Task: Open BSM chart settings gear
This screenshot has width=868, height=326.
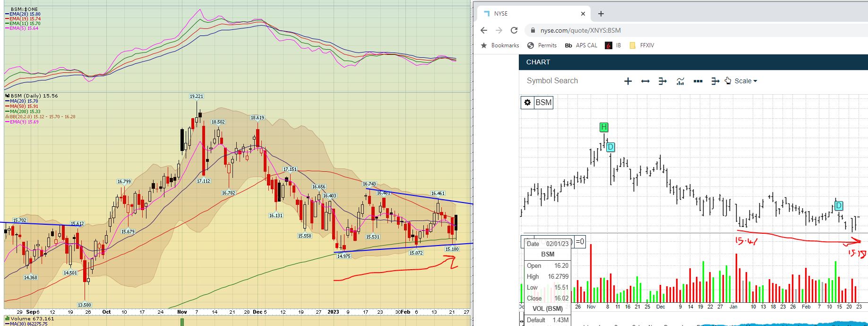Action: [x=527, y=103]
